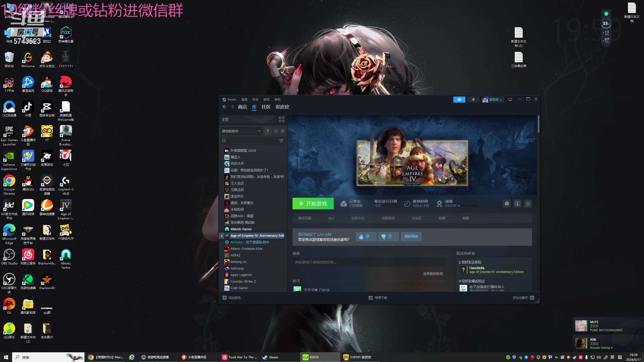Open 彭皮皮 account dropdown in title bar
The height and width of the screenshot is (362, 644).
pyautogui.click(x=495, y=100)
